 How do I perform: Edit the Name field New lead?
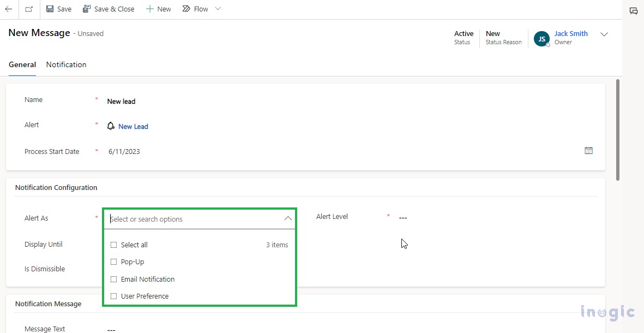[x=121, y=101]
